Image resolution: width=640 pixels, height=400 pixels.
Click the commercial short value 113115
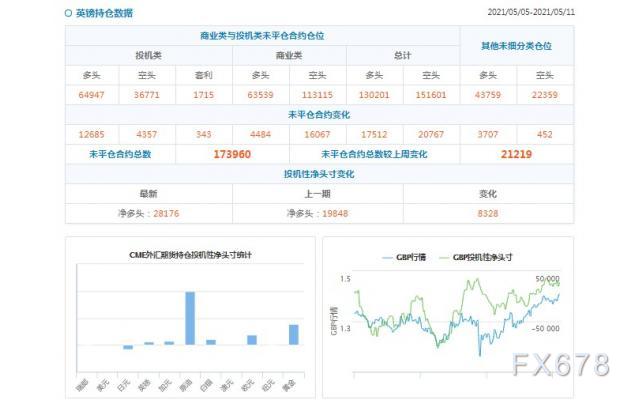[x=317, y=95]
